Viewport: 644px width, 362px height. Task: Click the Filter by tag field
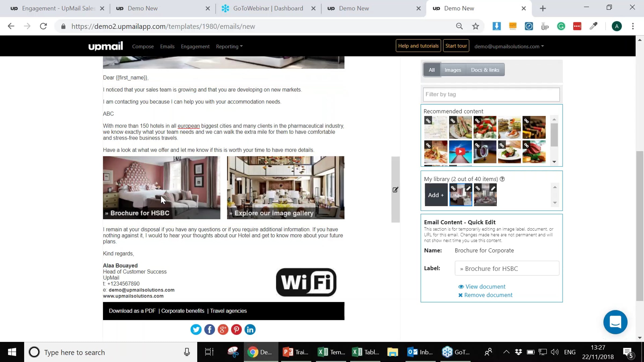tap(491, 94)
